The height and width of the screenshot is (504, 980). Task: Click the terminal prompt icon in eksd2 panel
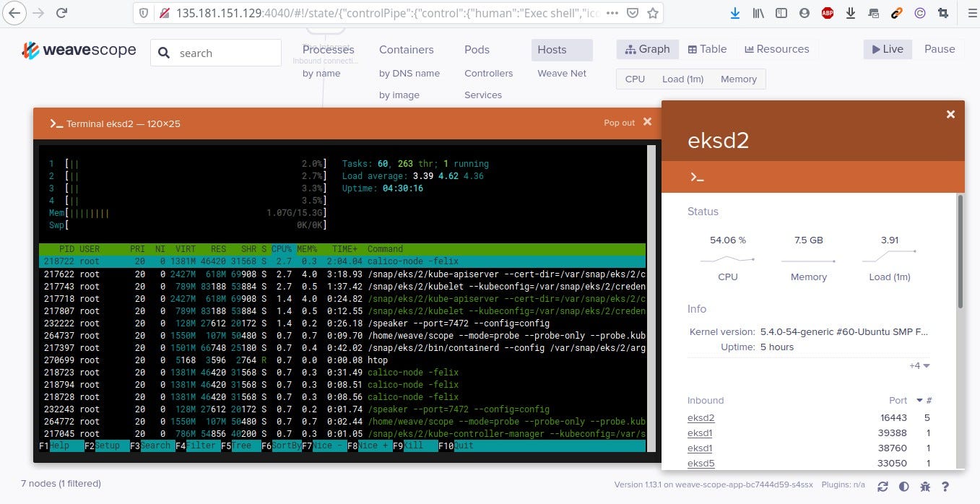(x=697, y=177)
